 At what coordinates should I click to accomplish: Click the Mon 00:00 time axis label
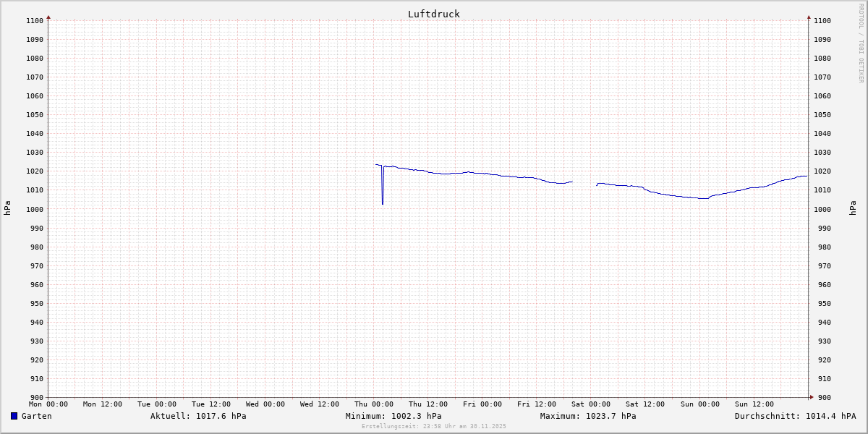point(48,404)
